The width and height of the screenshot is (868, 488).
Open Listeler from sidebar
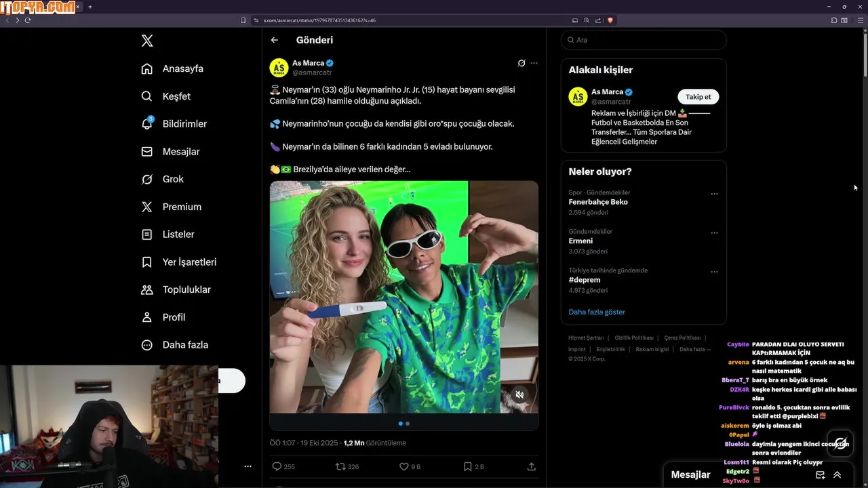(x=167, y=235)
